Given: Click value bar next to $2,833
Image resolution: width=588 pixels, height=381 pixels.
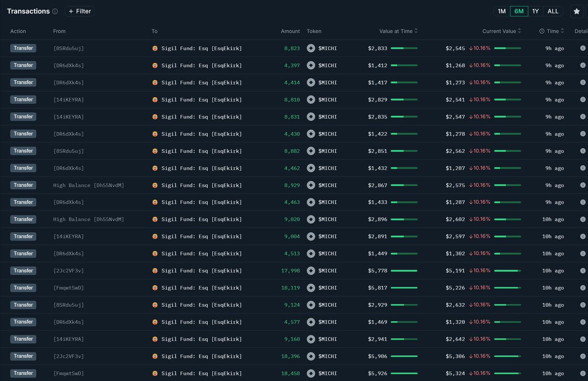Looking at the screenshot, I should pos(404,49).
